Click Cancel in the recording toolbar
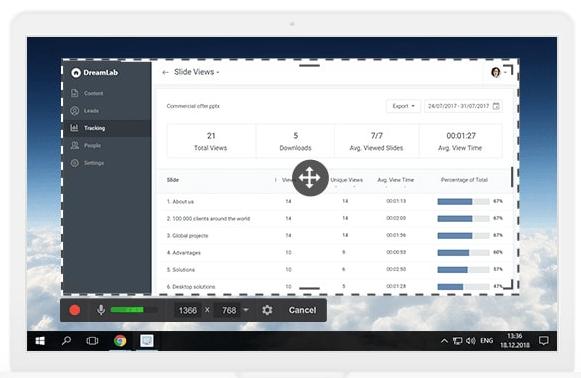The width and height of the screenshot is (581, 378). [302, 310]
